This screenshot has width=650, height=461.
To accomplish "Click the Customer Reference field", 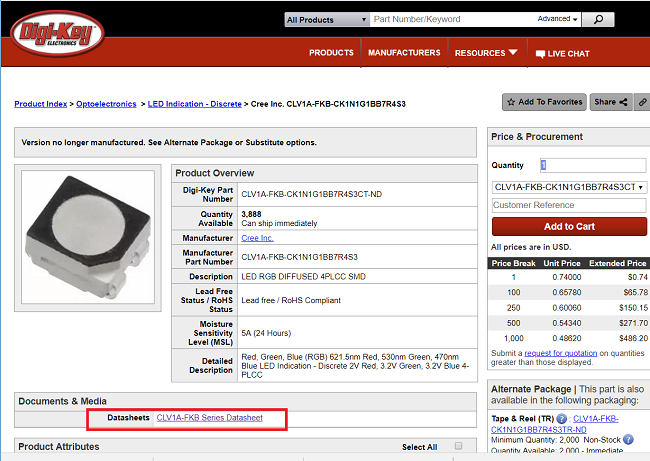I will 569,205.
